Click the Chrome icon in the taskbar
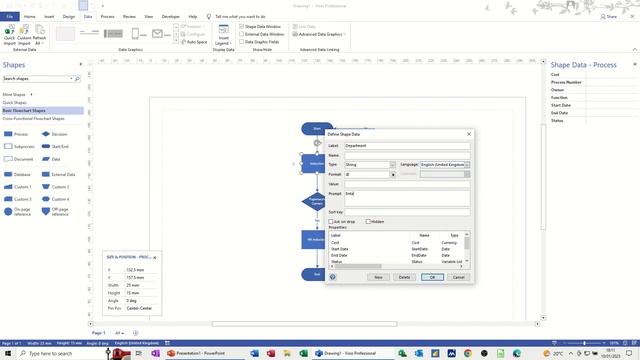 pos(468,353)
